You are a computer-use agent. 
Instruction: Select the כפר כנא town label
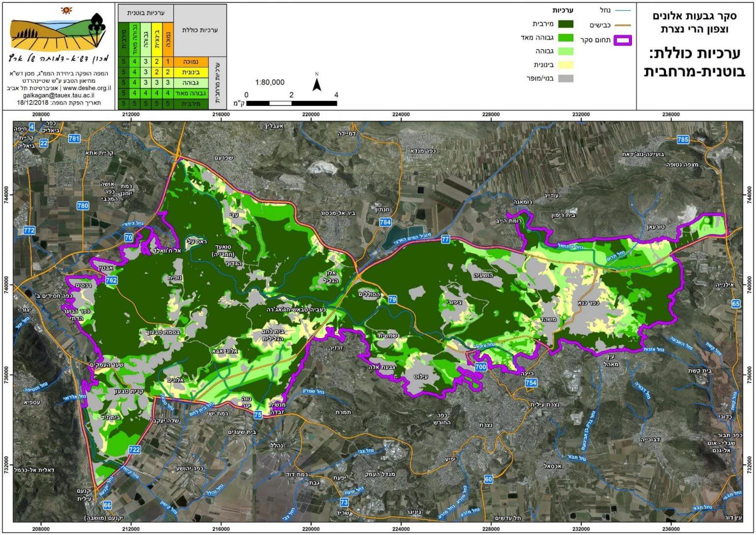click(x=589, y=303)
